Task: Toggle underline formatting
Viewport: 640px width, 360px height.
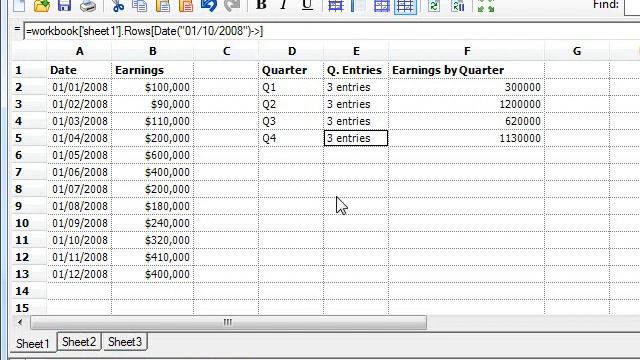Action: click(307, 5)
